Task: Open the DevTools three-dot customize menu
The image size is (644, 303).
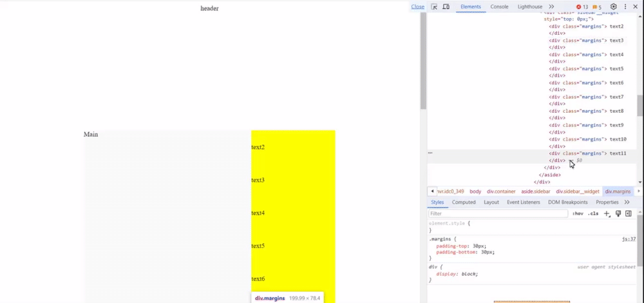Action: 625,6
